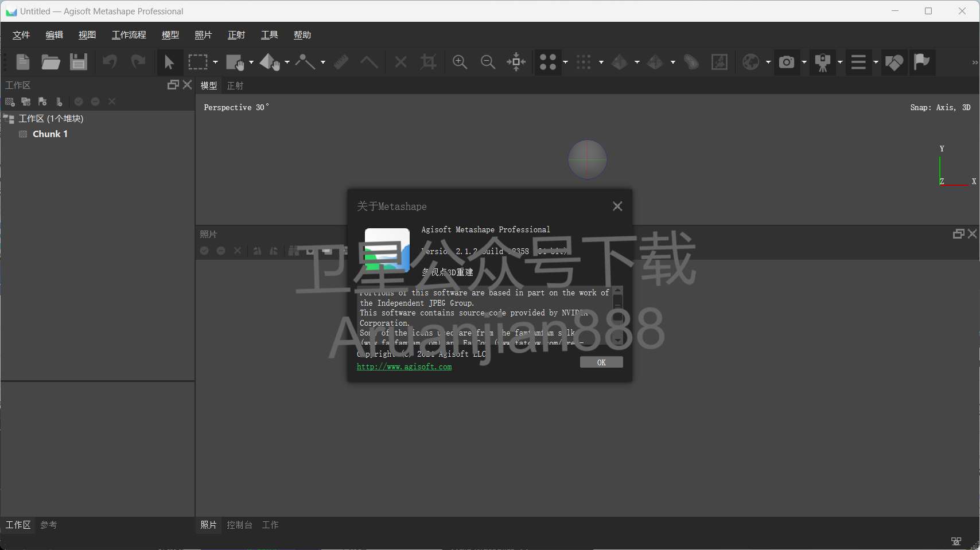The image size is (980, 550).
Task: Click the Zoom out magnifier icon
Action: [x=488, y=61]
